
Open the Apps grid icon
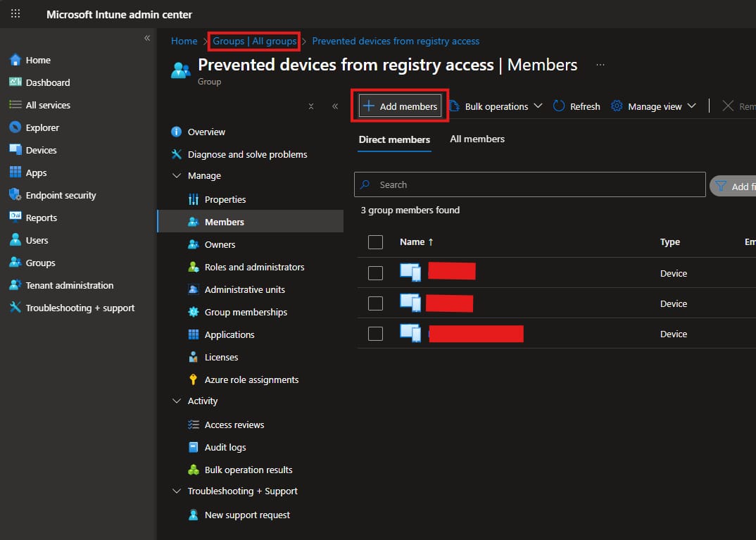point(15,172)
